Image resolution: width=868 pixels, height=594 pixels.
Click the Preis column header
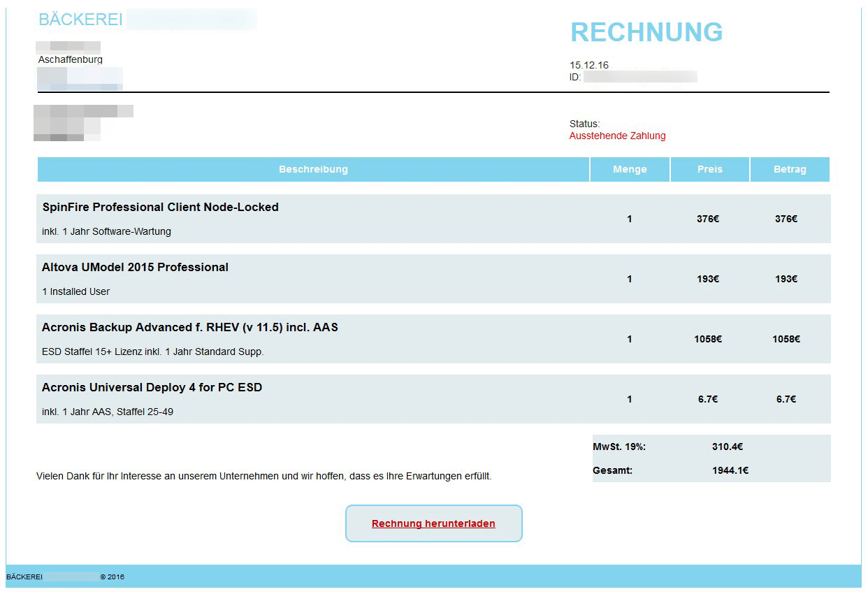(x=709, y=169)
